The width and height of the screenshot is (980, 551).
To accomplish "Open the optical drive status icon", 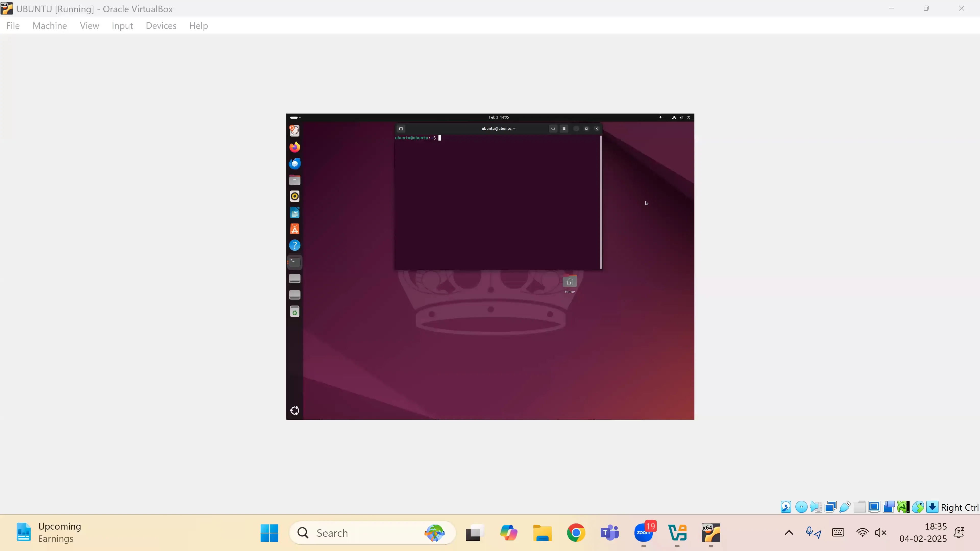I will click(801, 507).
